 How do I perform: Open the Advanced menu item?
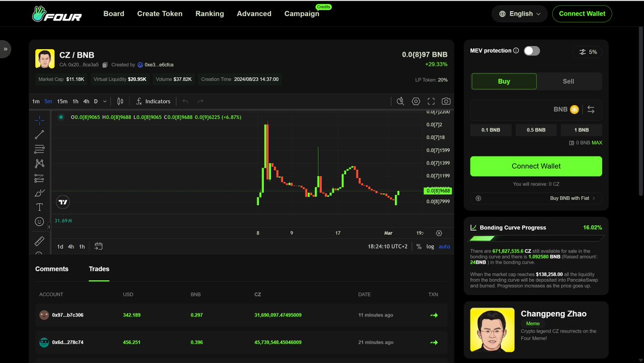tap(254, 13)
